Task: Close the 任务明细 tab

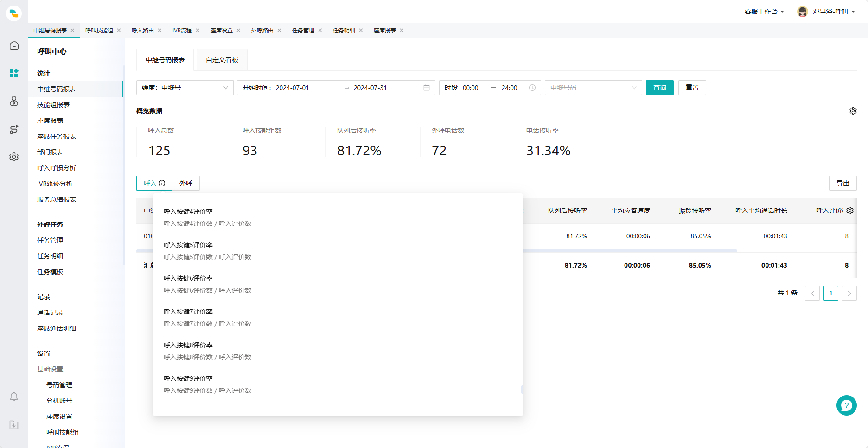Action: [361, 30]
